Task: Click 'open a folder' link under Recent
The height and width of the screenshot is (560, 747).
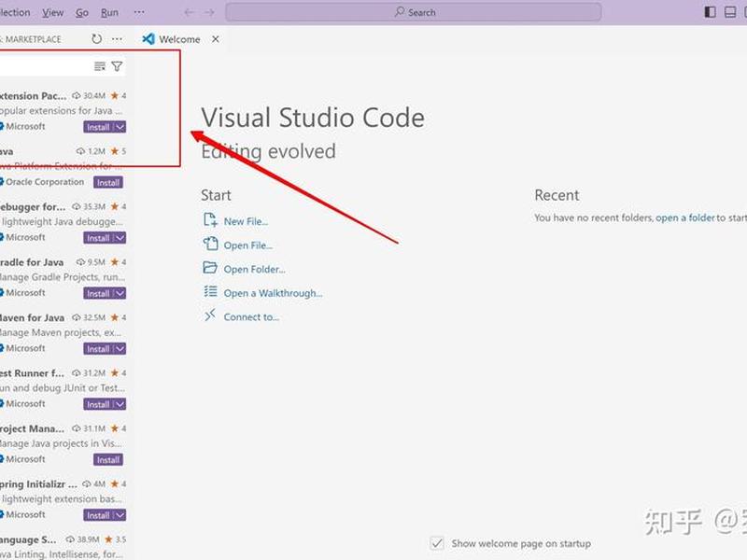Action: 685,217
